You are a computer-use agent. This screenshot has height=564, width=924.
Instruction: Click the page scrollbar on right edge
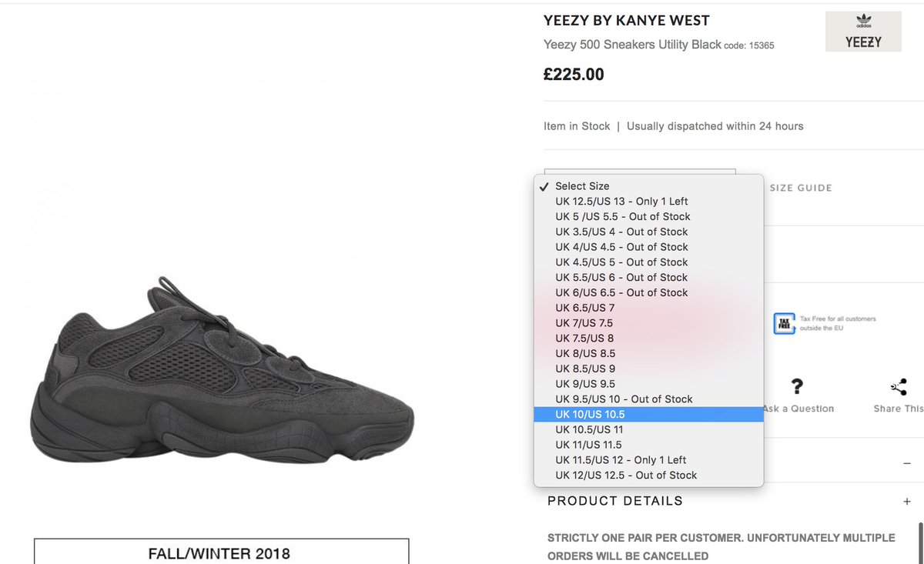920,542
